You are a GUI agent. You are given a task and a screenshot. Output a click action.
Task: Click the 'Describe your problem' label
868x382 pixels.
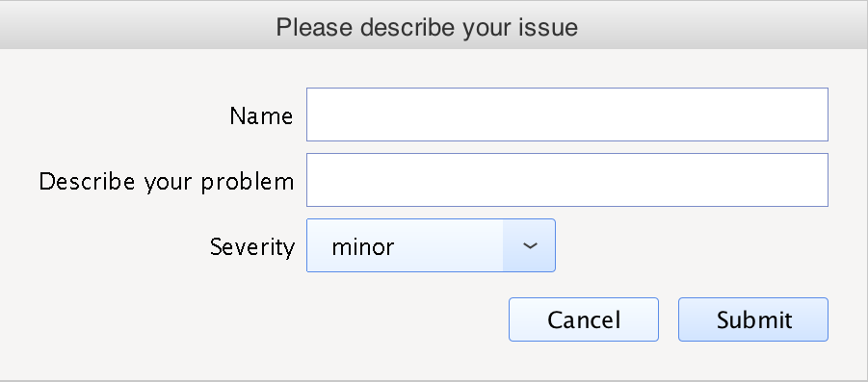pos(166,181)
